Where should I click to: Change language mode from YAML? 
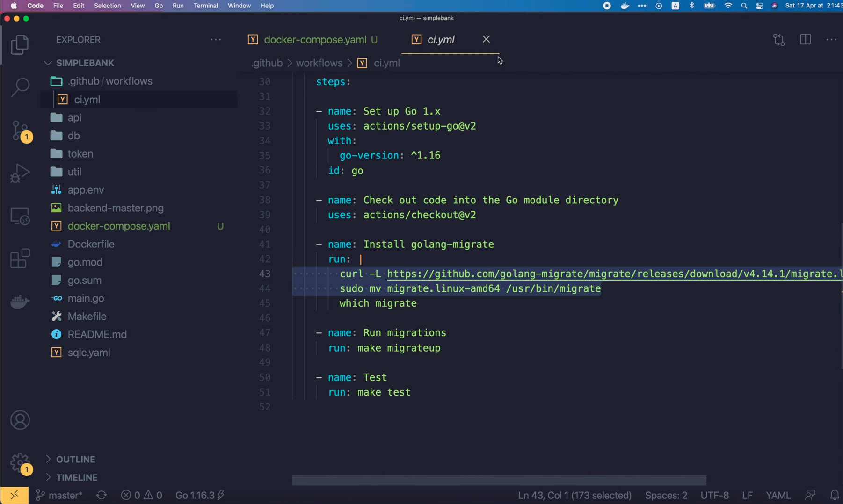tap(778, 495)
